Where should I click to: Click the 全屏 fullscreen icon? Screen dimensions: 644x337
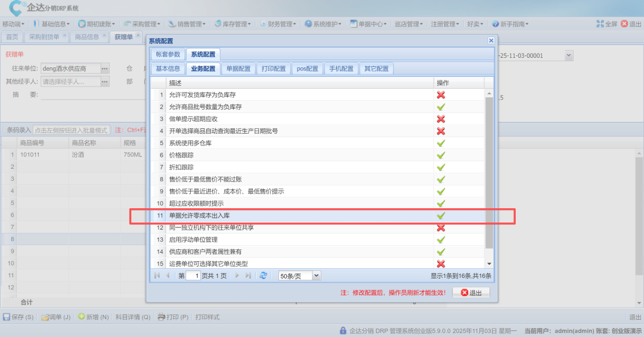tap(600, 24)
